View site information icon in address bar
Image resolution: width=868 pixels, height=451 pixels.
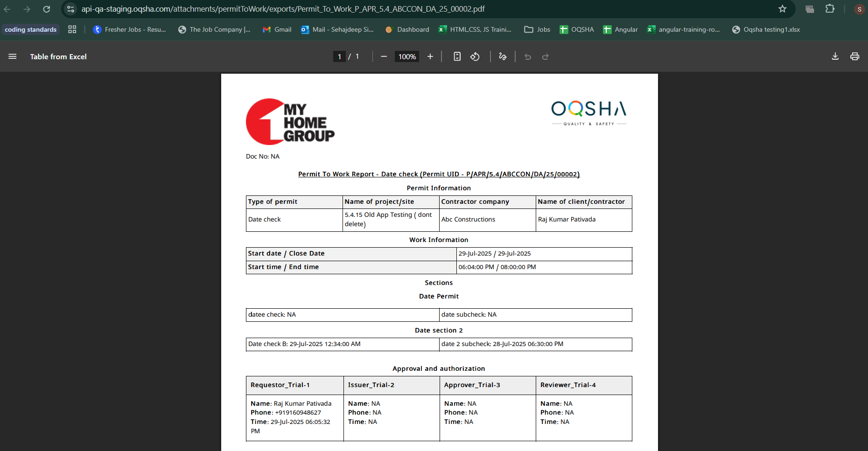point(70,9)
